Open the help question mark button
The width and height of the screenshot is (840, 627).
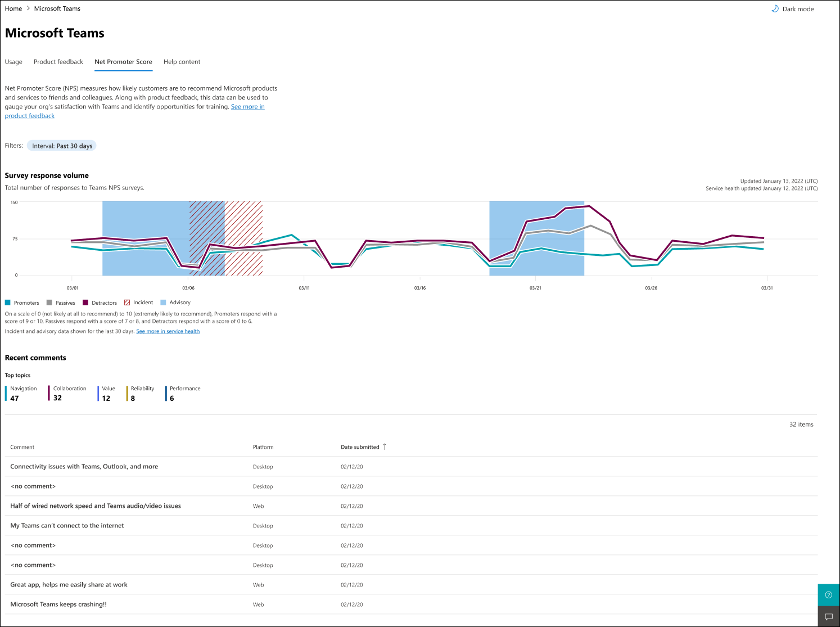pyautogui.click(x=828, y=594)
